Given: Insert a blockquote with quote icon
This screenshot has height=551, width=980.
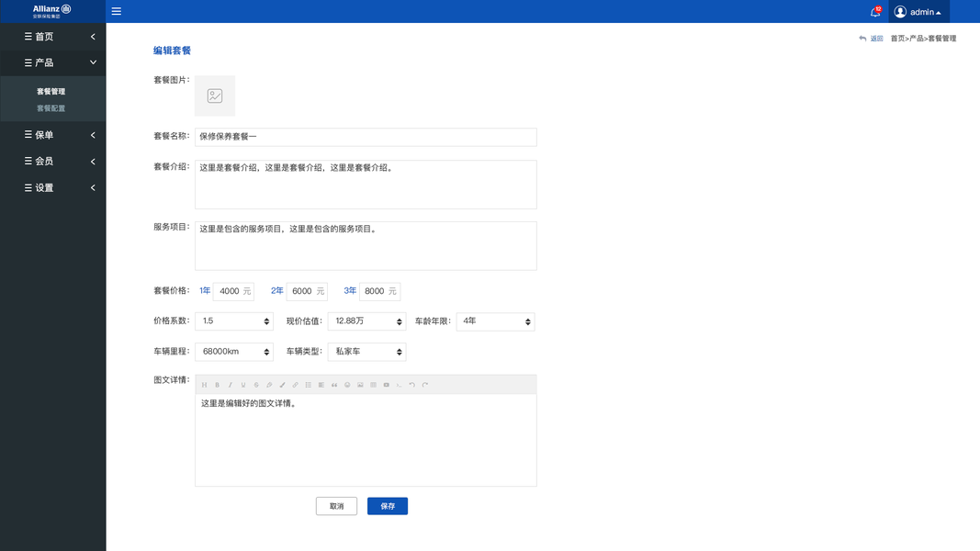Looking at the screenshot, I should coord(334,385).
